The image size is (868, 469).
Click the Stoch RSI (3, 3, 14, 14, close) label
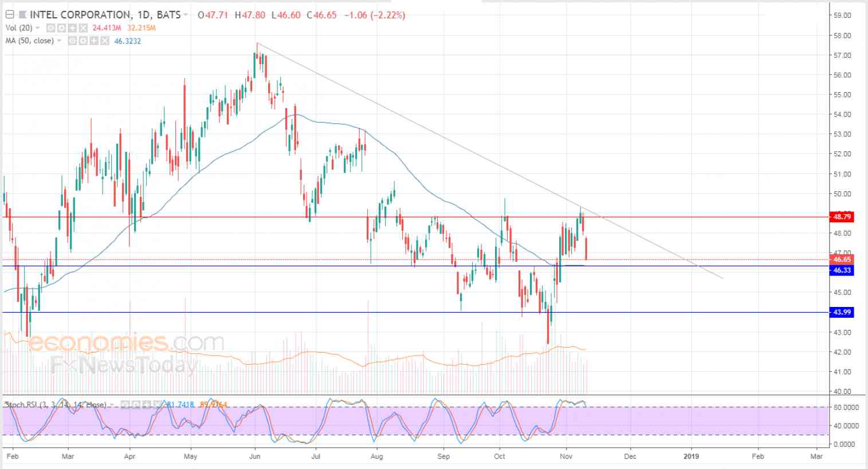(x=56, y=405)
